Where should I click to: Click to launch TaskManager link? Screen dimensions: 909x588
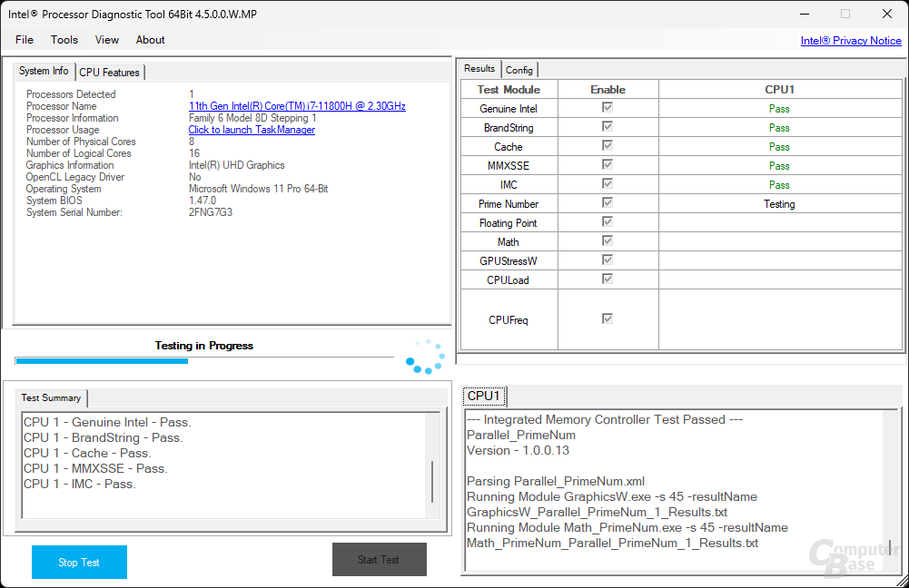pos(252,130)
